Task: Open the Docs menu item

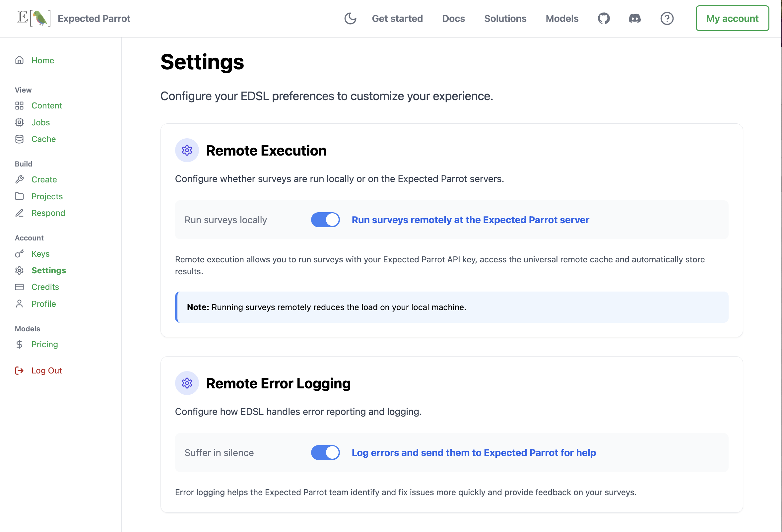Action: 453,19
